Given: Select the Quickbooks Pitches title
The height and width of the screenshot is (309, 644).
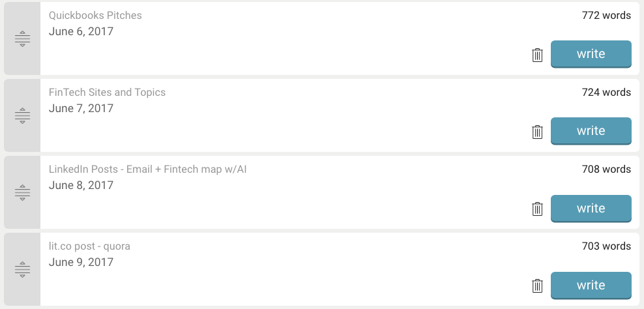Looking at the screenshot, I should point(95,15).
